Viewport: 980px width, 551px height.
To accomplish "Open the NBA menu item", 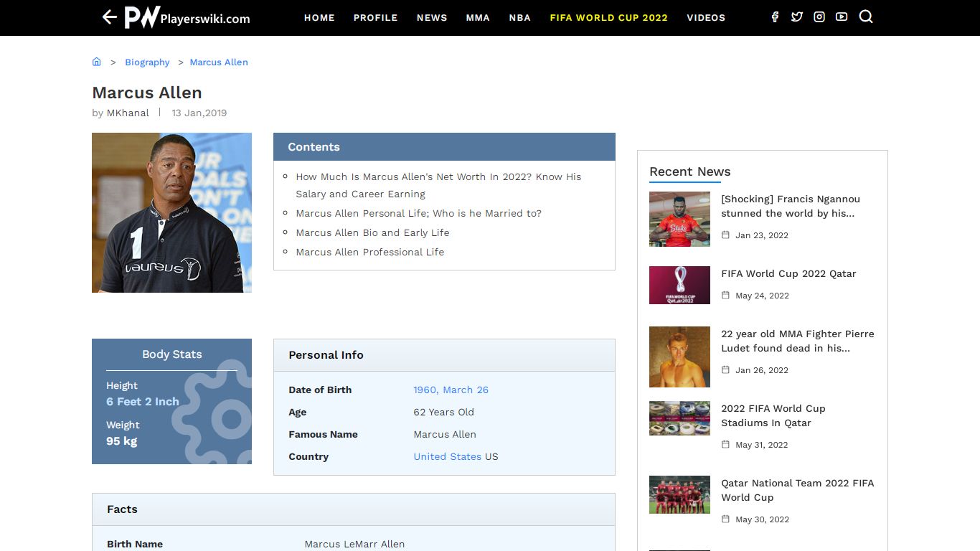I will click(x=520, y=18).
